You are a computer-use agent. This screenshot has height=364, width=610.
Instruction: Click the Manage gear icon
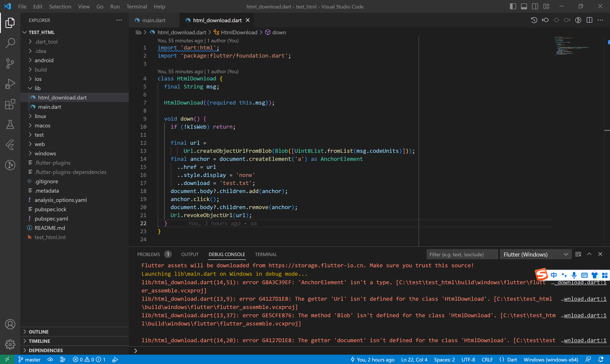click(10, 344)
